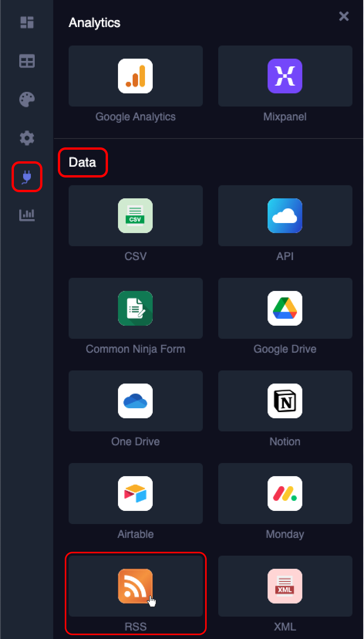
Task: Choose the CSV data source
Action: [x=135, y=216]
